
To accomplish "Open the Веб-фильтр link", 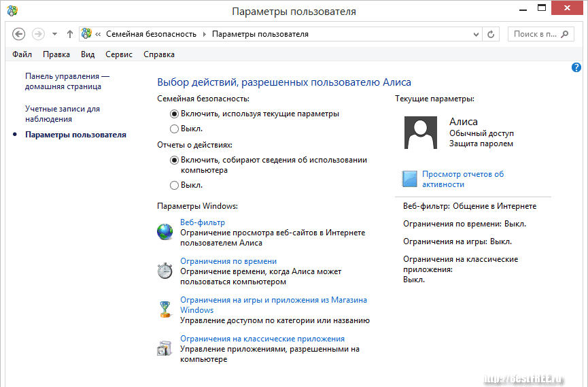I will tap(203, 222).
